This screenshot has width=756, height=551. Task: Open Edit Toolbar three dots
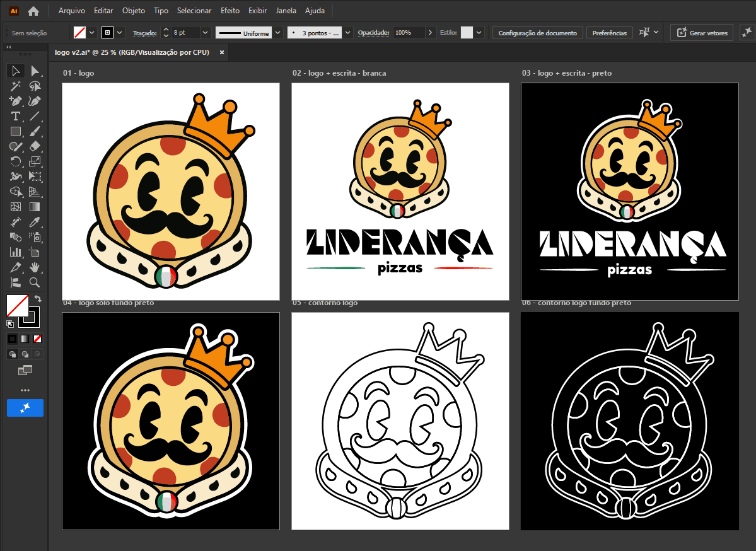[x=25, y=390]
